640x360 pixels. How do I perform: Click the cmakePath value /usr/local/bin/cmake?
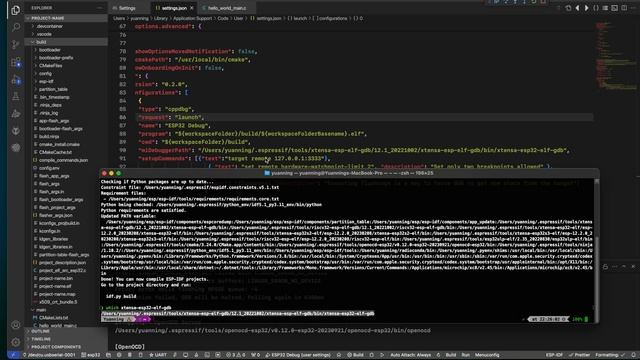click(x=211, y=60)
